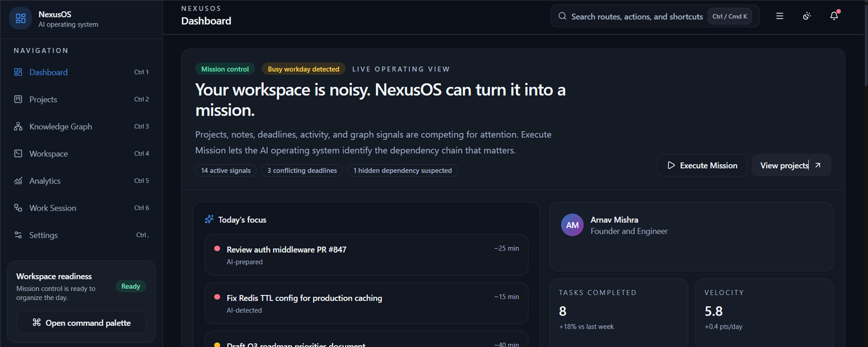Switch to the Workspace page
This screenshot has width=868, height=347.
[x=81, y=153]
